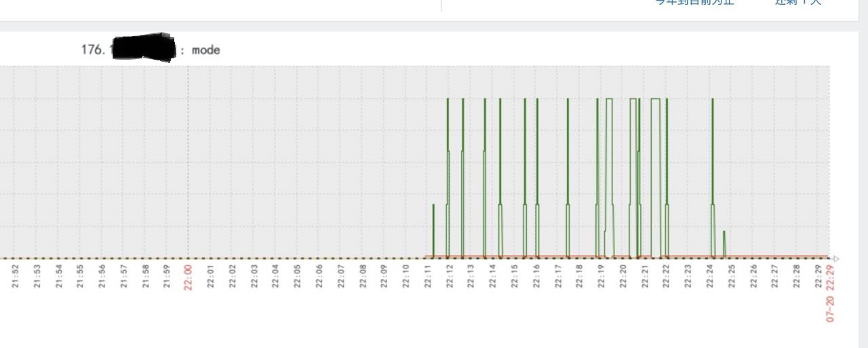Click the small green bump near 22:25

(x=724, y=244)
